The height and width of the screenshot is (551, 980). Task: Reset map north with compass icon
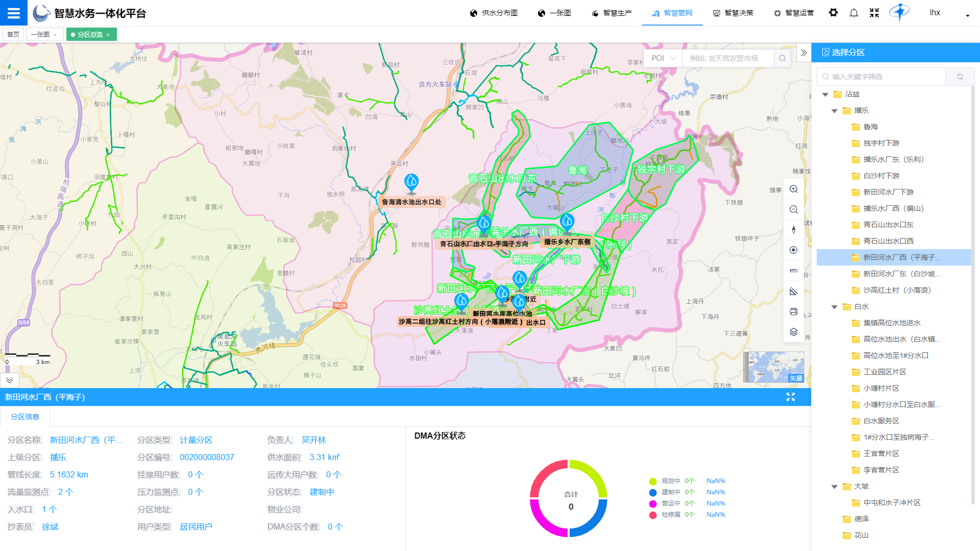(x=794, y=230)
